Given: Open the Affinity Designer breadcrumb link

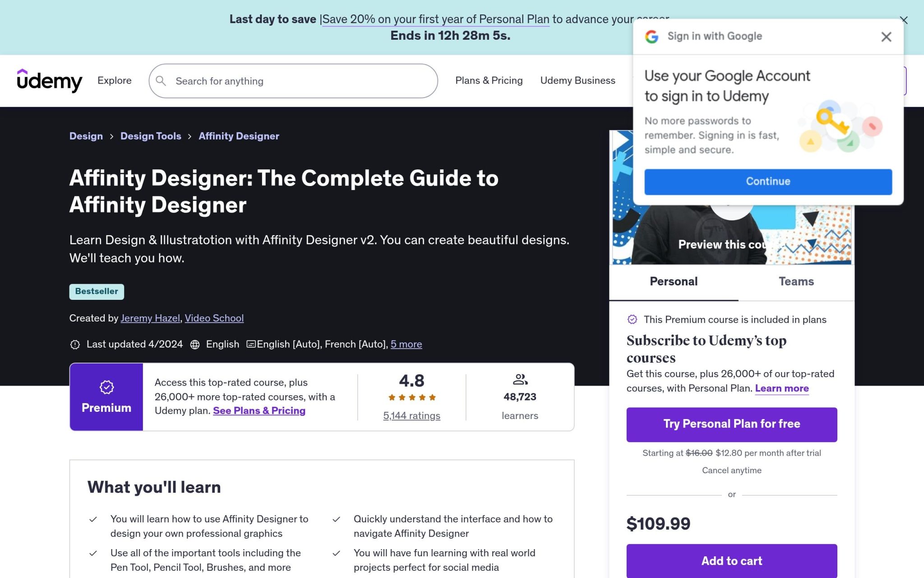Looking at the screenshot, I should (239, 136).
